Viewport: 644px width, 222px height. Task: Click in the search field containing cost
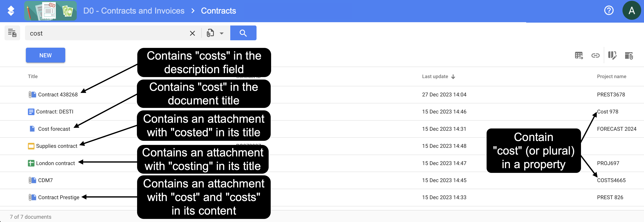(x=108, y=33)
